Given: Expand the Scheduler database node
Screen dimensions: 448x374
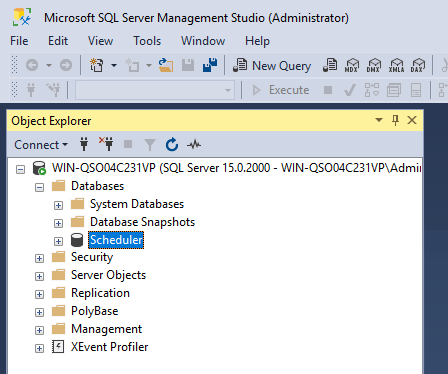Looking at the screenshot, I should pos(58,241).
